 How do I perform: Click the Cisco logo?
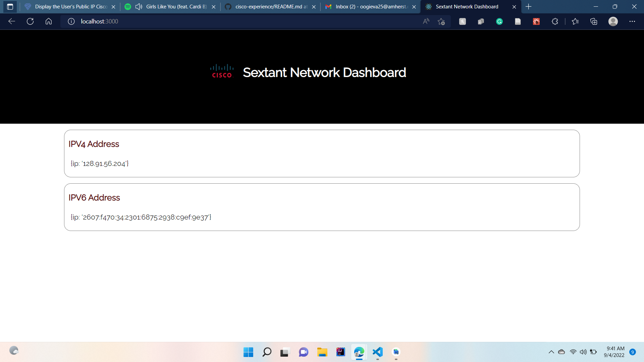222,71
